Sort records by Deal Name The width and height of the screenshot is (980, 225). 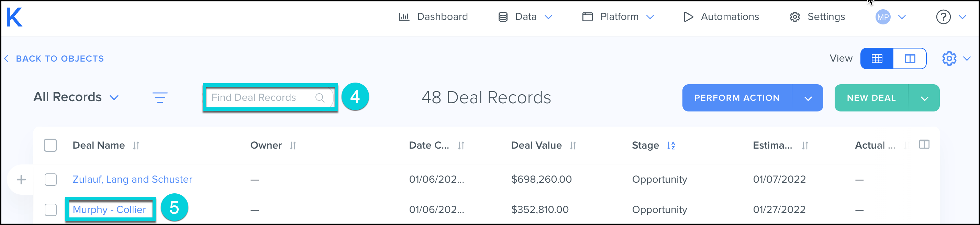(136, 146)
